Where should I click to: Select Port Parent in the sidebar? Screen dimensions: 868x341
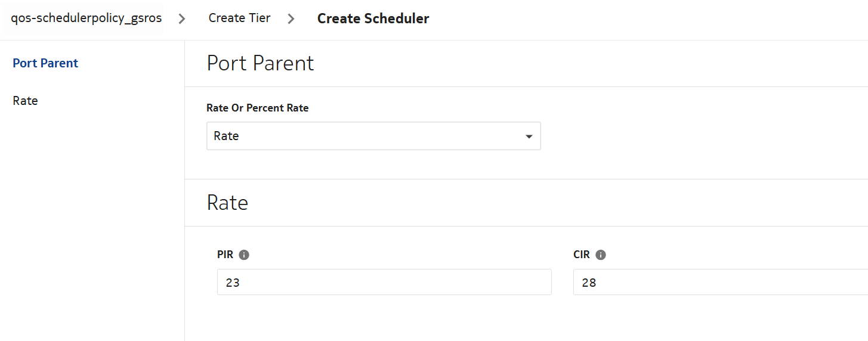(x=45, y=63)
